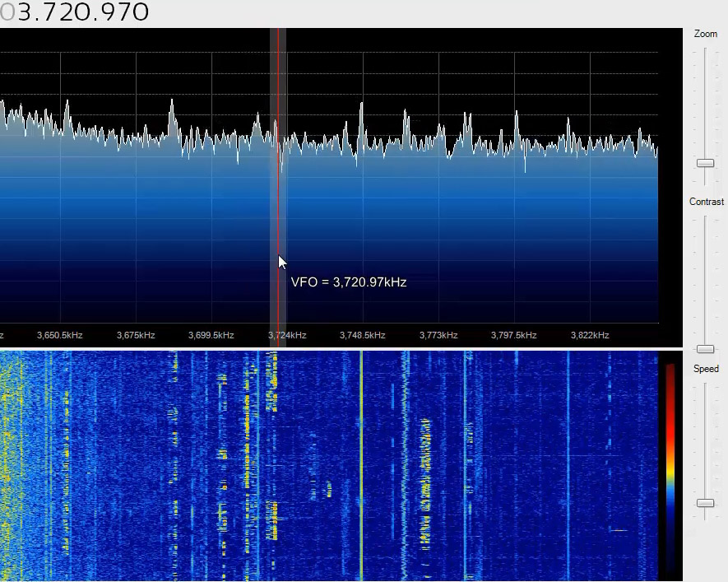Click the grayed leading zero frequency digit

7,12
